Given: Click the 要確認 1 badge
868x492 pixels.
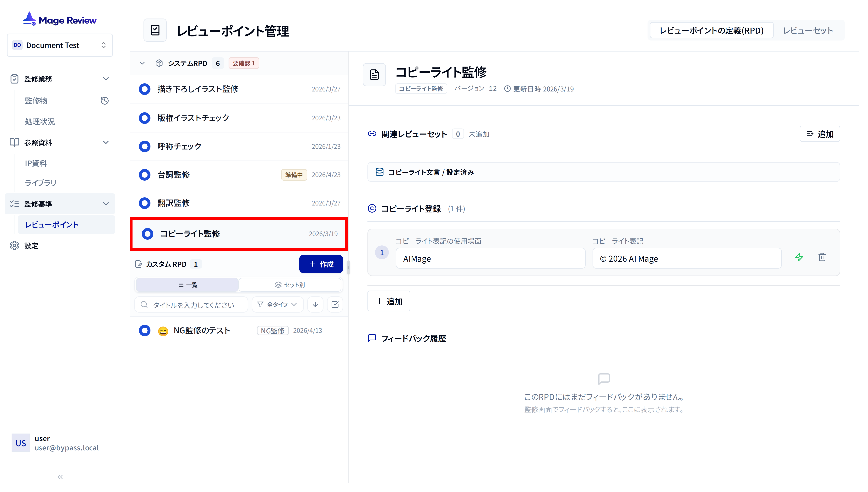Looking at the screenshot, I should 243,63.
